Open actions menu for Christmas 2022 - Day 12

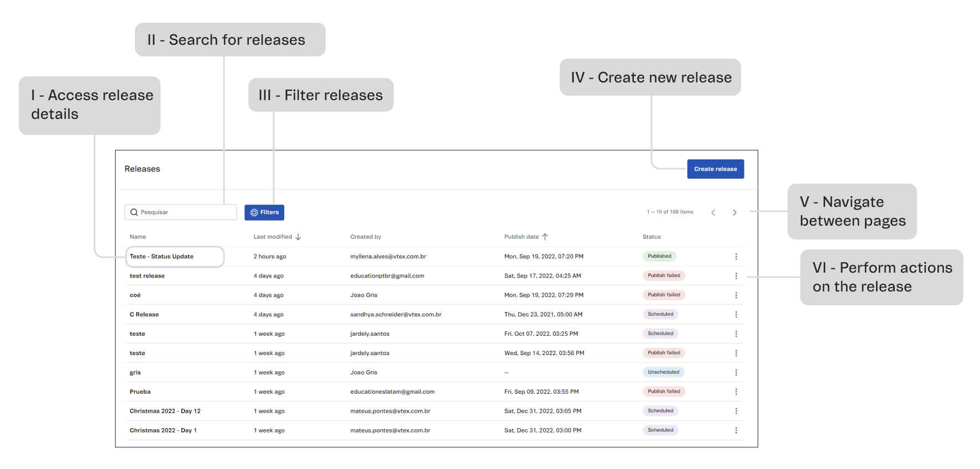[736, 411]
